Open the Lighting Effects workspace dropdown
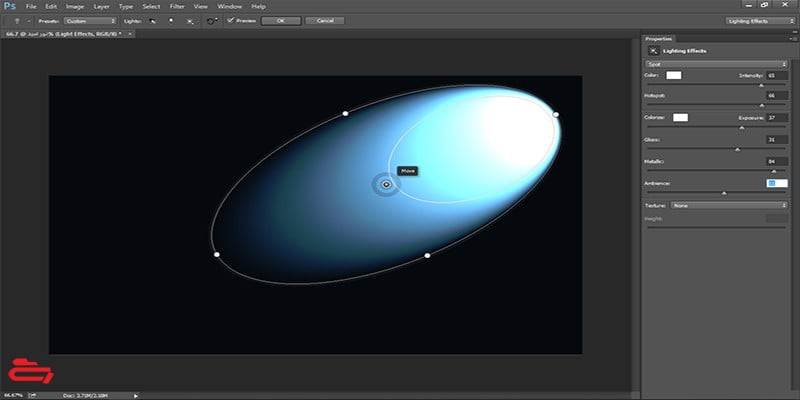This screenshot has width=800, height=400. 758,20
